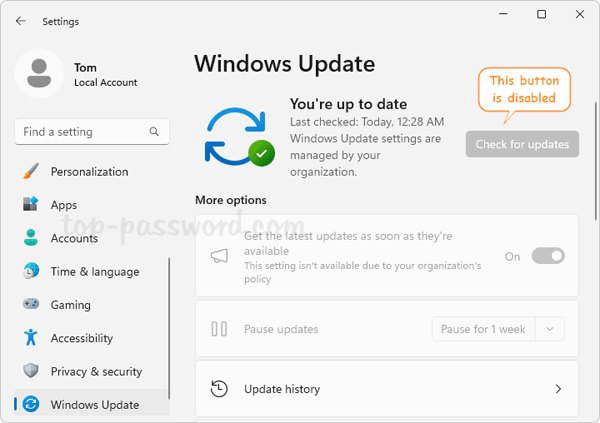Screen dimensions: 600x423
Task: Maximize the Settings window
Action: 541,14
